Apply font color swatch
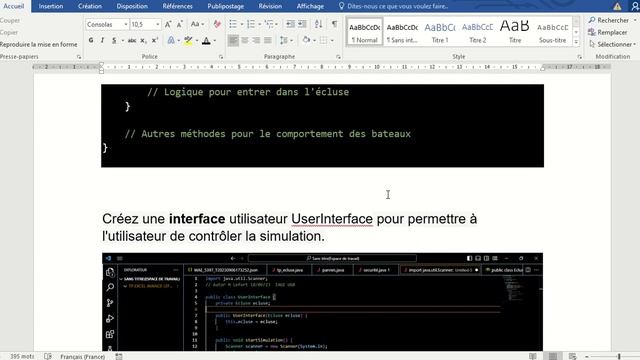640x360 pixels. [206, 40]
